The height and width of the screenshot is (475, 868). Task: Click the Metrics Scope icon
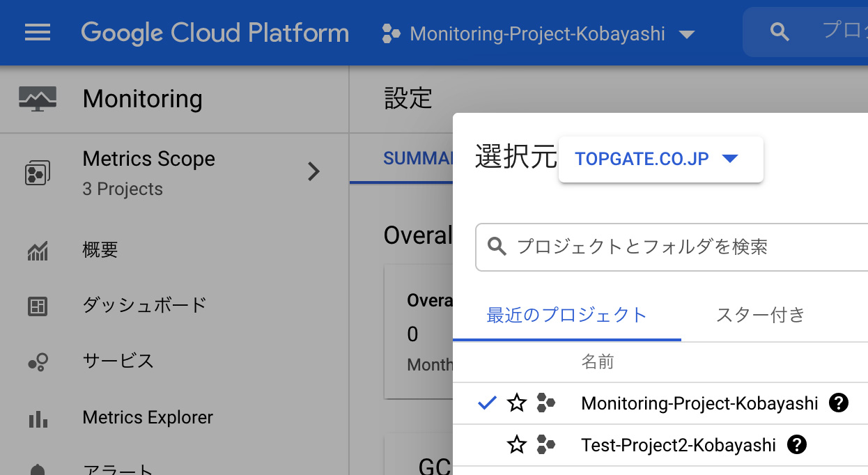click(x=36, y=173)
